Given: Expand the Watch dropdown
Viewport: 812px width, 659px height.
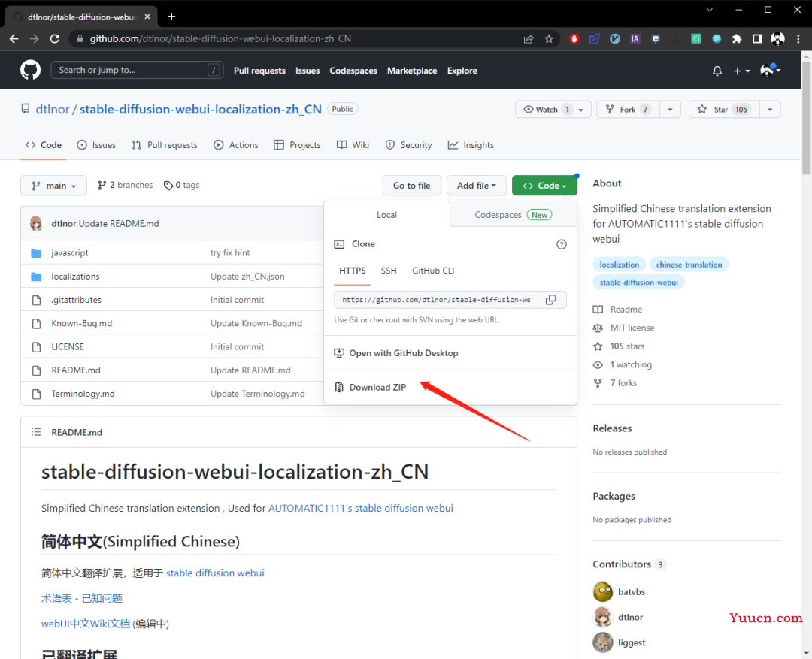Looking at the screenshot, I should pyautogui.click(x=553, y=109).
